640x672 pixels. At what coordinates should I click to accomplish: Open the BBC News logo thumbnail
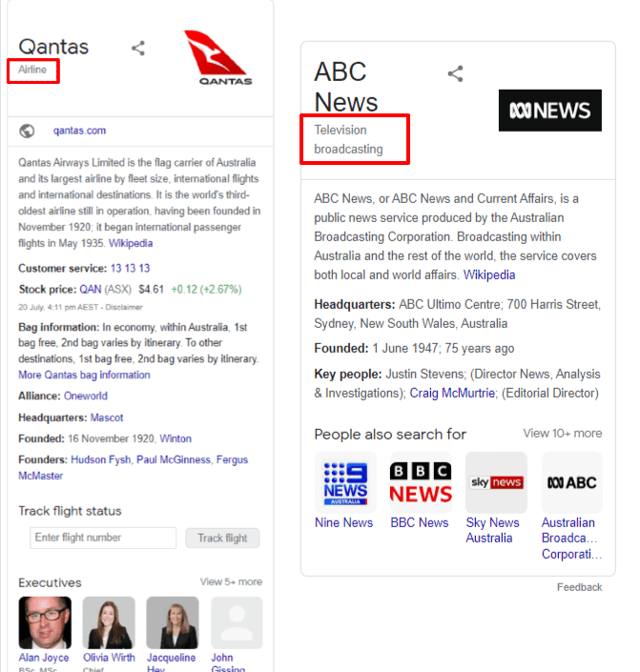[421, 482]
